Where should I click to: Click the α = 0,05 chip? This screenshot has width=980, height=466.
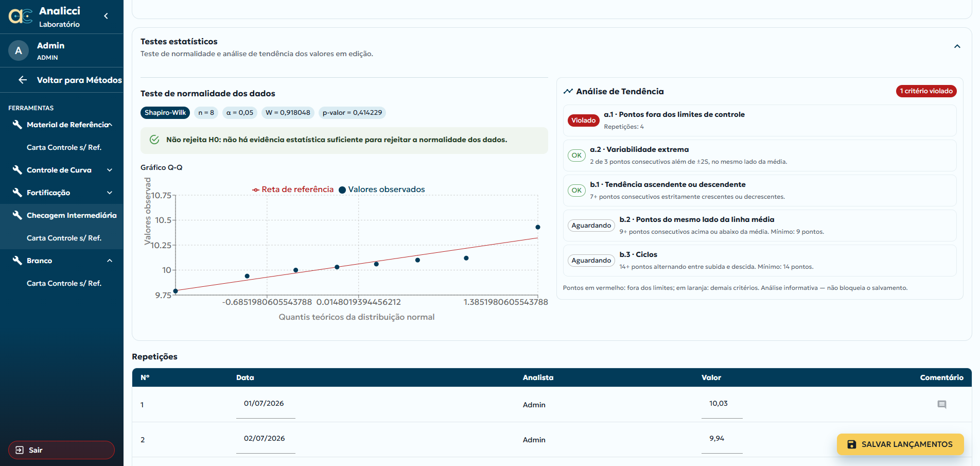point(240,113)
